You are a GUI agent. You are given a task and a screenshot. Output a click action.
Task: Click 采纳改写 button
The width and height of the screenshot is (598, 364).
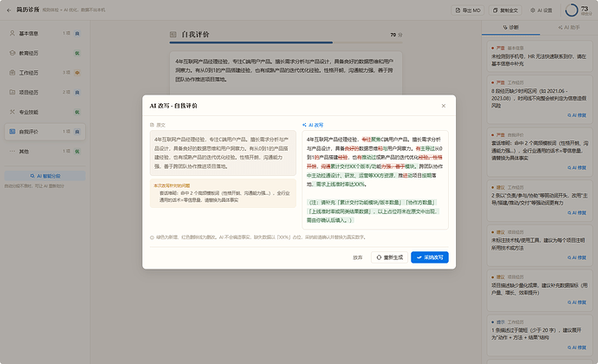pyautogui.click(x=429, y=257)
